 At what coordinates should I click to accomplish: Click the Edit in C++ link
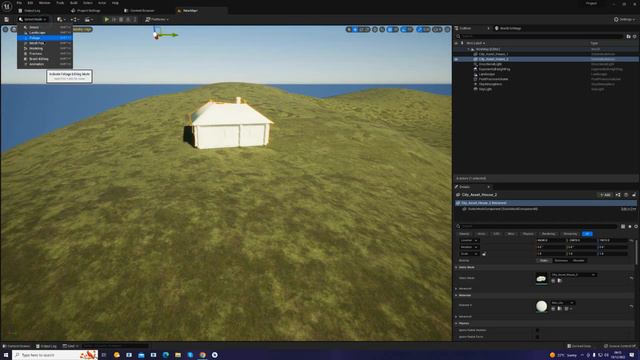[x=629, y=209]
